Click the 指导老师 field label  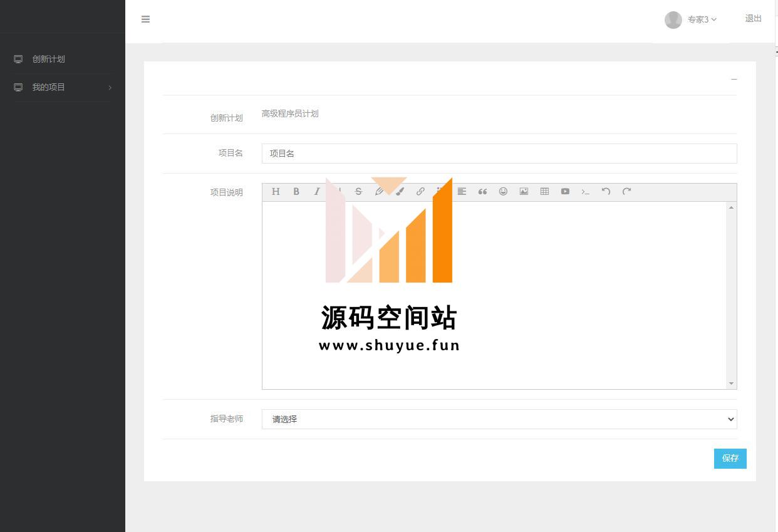tap(226, 419)
